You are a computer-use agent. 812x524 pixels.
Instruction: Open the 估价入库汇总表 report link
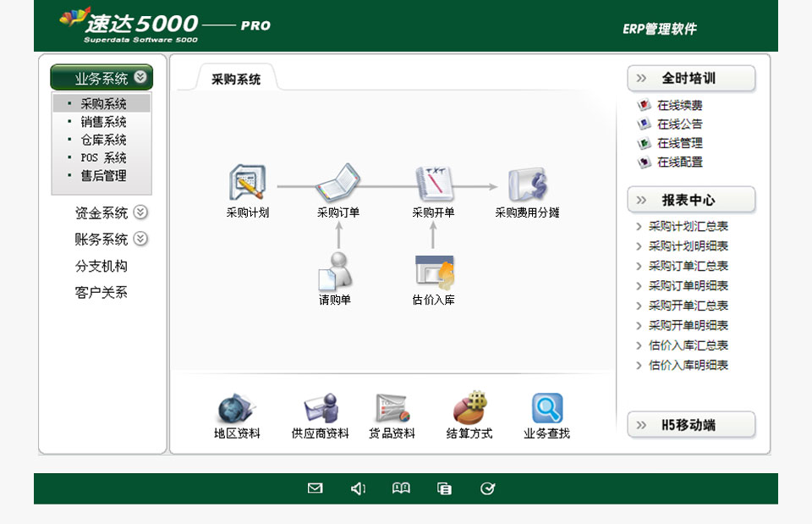pyautogui.click(x=689, y=345)
